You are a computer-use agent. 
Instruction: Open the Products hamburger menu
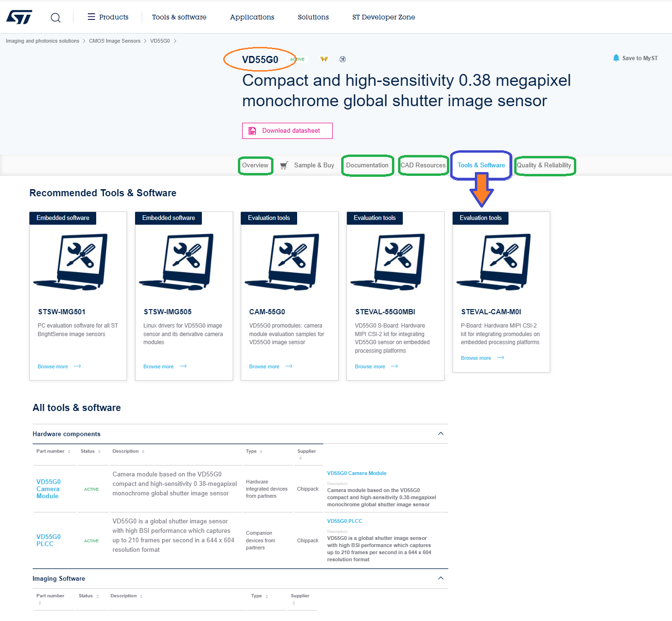click(x=108, y=17)
